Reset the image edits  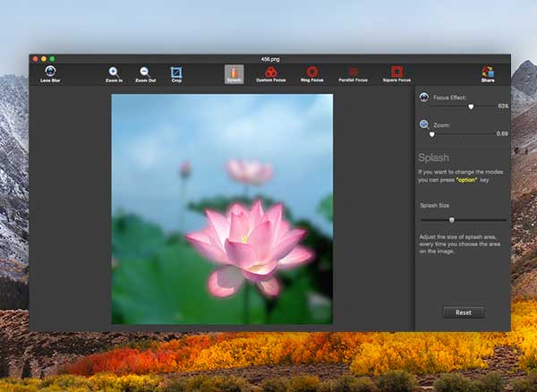(x=464, y=312)
